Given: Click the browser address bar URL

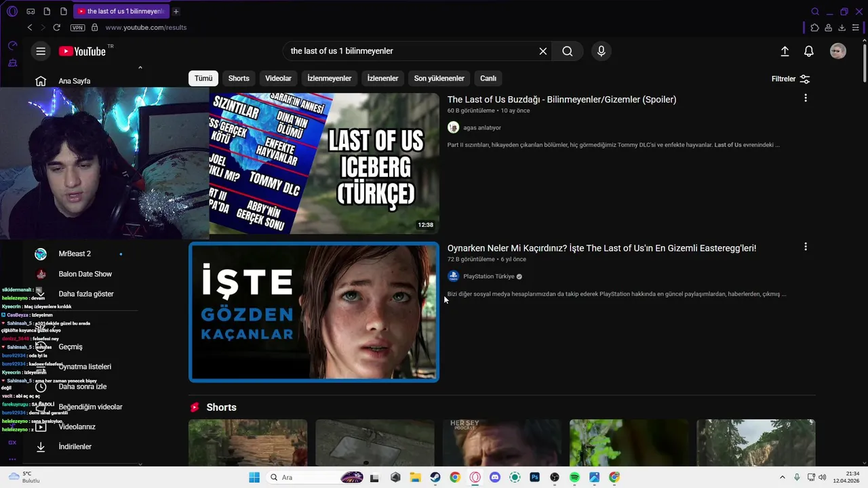Looking at the screenshot, I should [x=146, y=28].
